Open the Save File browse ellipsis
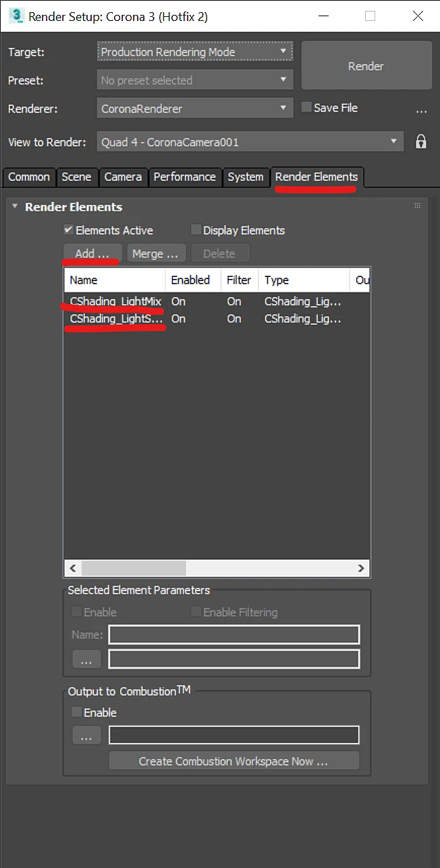This screenshot has height=868, width=440. click(x=422, y=110)
